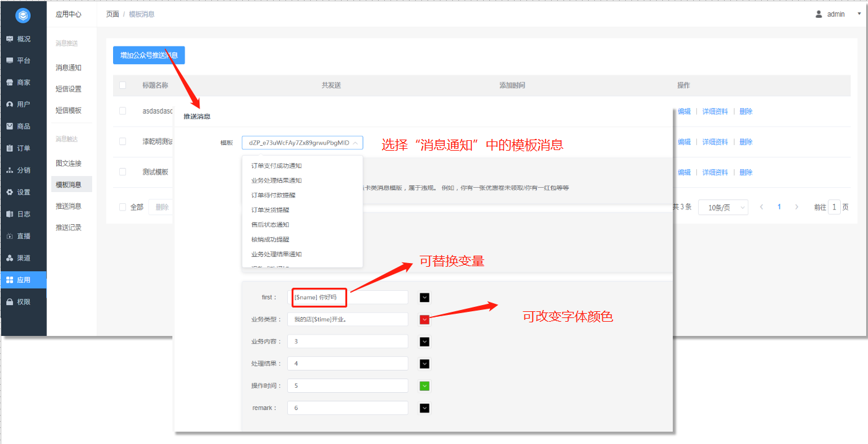The image size is (868, 444).
Task: Pick green color swatch for 操作时间
Action: coord(424,386)
